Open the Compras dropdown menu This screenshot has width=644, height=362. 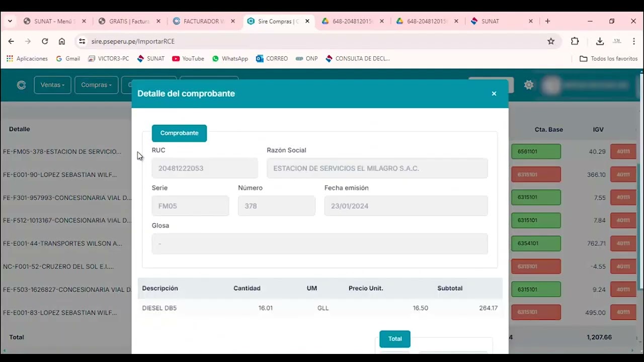click(96, 85)
